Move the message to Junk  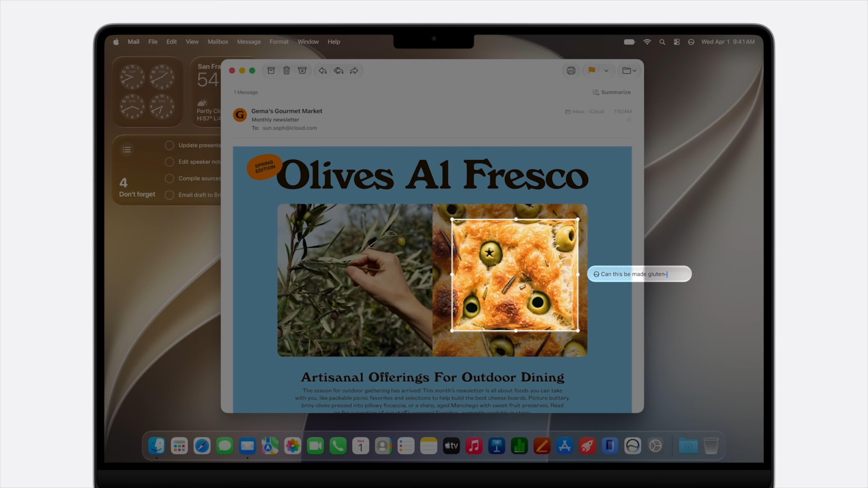tap(302, 70)
